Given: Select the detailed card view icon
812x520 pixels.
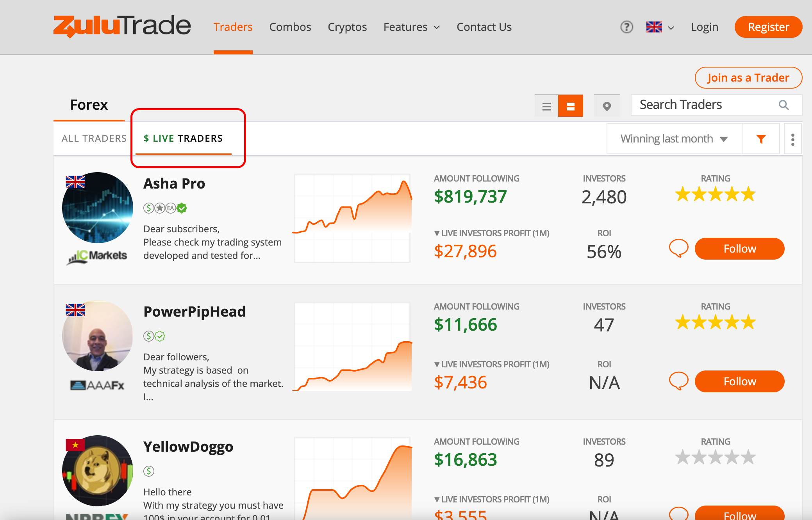Looking at the screenshot, I should point(570,106).
